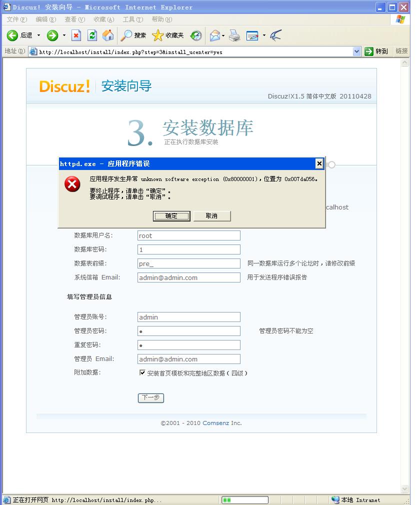
Task: Click the 链接 links toolbar label
Action: tap(401, 51)
